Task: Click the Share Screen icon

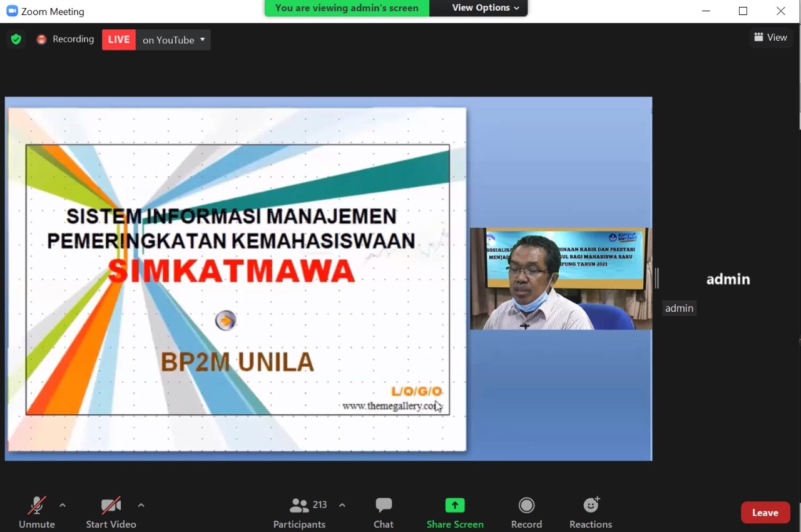Action: 455,505
